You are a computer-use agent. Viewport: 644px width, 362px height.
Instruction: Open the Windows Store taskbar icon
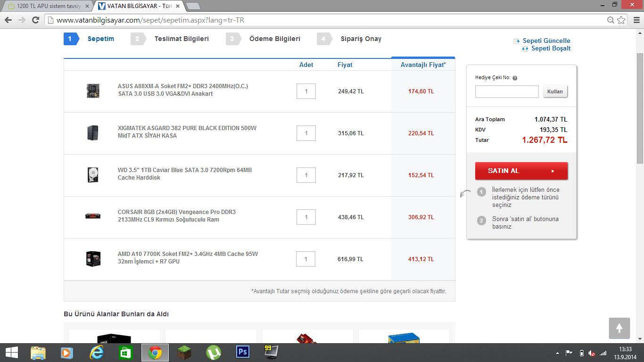click(126, 353)
